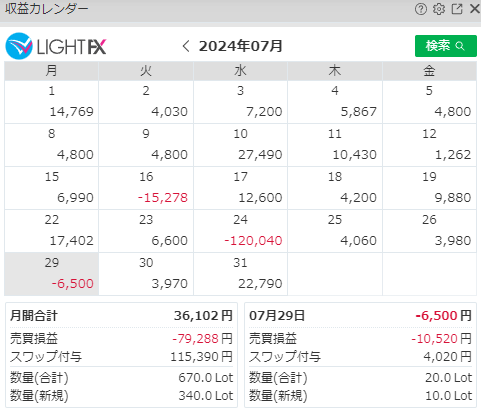Select July 24 cell showing -120,040

click(240, 231)
